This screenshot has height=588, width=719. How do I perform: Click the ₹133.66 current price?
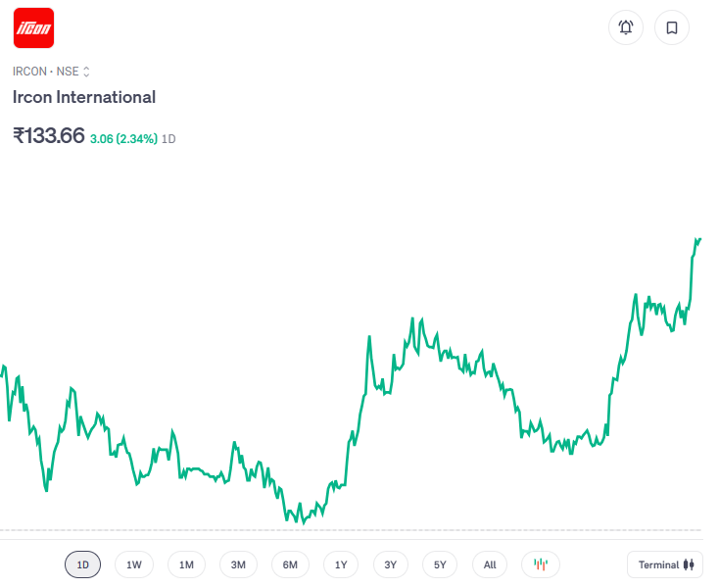coord(49,136)
